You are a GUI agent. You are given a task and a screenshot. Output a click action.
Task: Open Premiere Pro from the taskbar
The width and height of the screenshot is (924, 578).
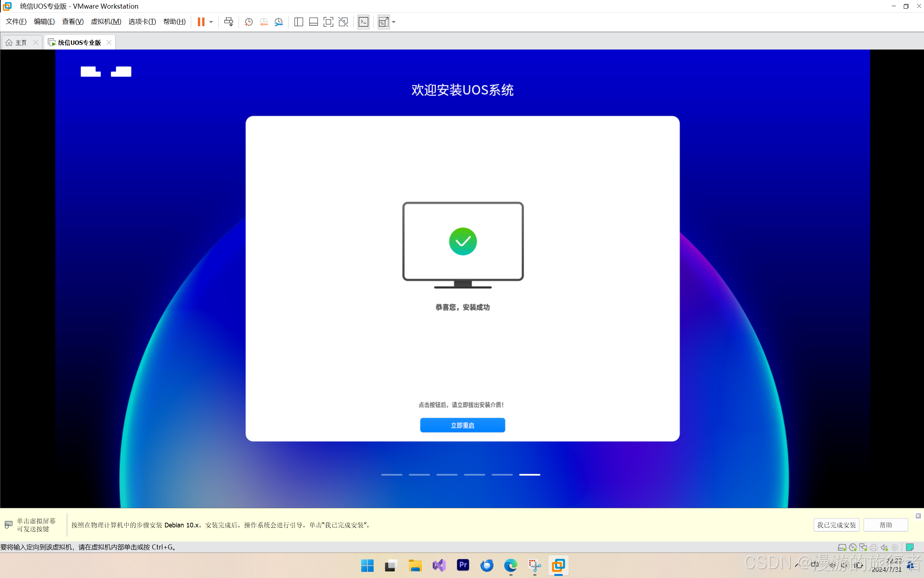[x=463, y=565]
